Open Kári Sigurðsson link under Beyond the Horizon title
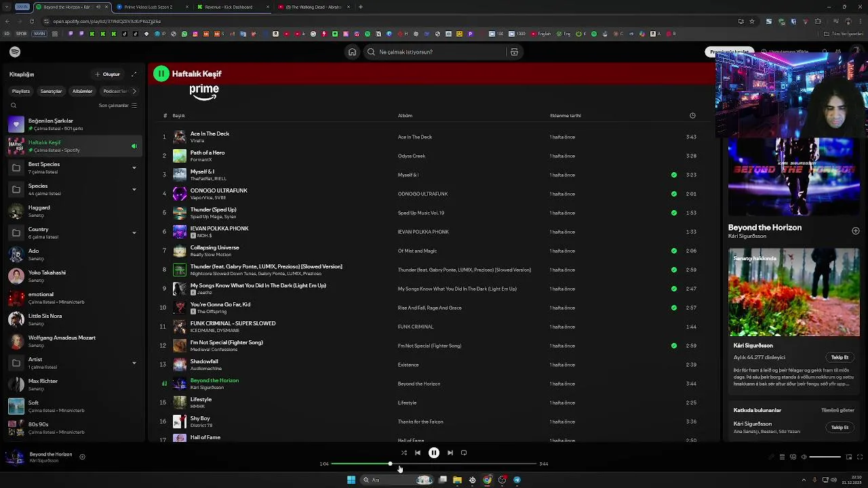Image resolution: width=868 pixels, height=488 pixels. click(x=747, y=237)
